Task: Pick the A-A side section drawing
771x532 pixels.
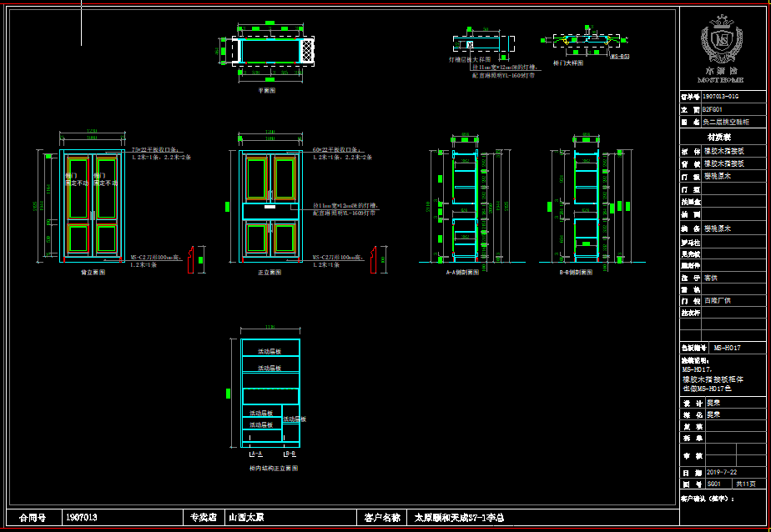Action: click(461, 208)
